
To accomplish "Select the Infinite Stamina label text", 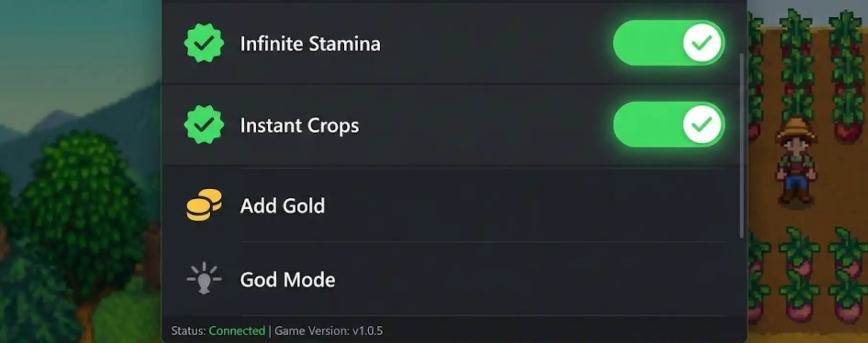I will click(x=311, y=44).
